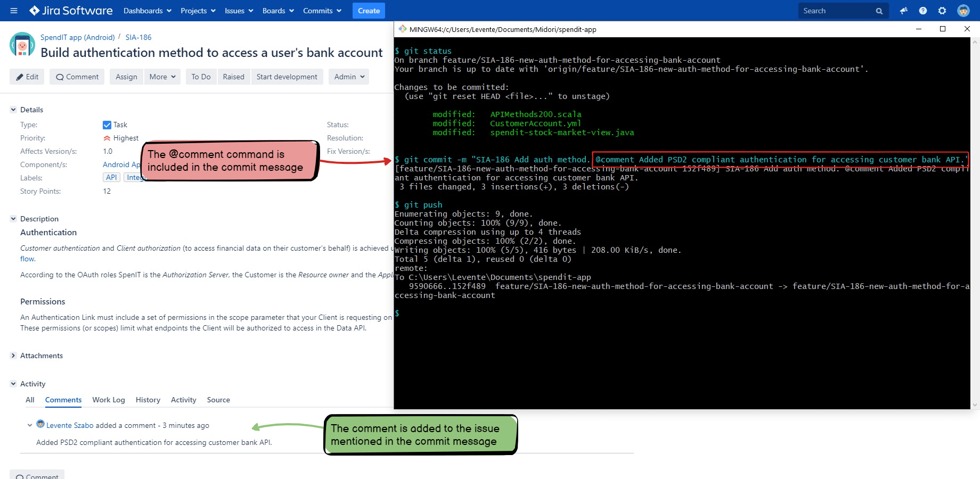This screenshot has height=479, width=980.
Task: Click 'spendit-stock-market-view.java' in terminal
Action: click(562, 133)
